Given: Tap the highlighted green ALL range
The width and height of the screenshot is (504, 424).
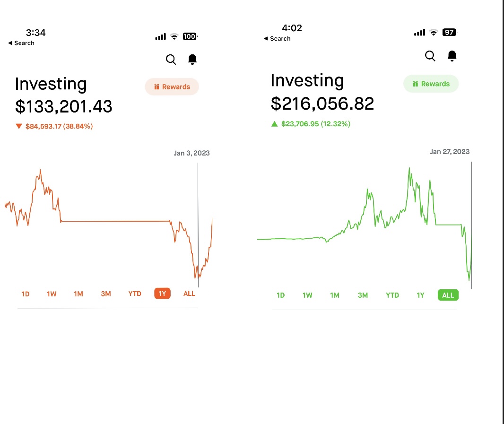Looking at the screenshot, I should point(448,295).
